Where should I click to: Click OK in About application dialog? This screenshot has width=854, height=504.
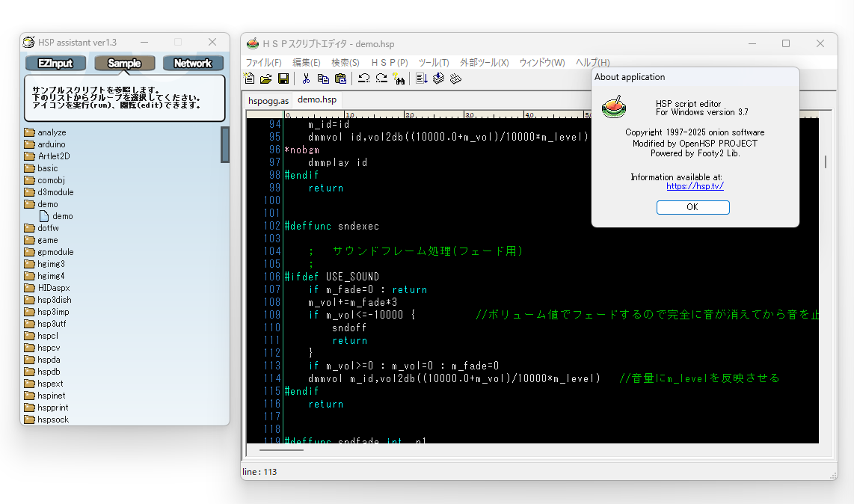click(692, 207)
